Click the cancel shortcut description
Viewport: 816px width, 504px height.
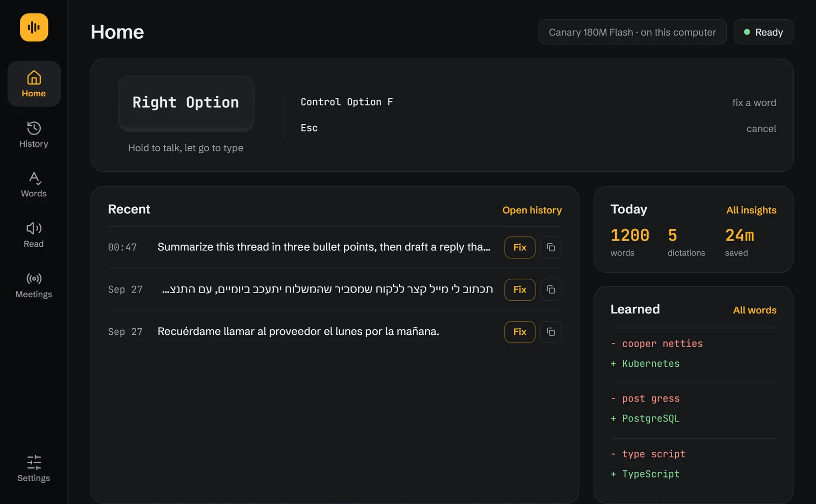pos(761,128)
